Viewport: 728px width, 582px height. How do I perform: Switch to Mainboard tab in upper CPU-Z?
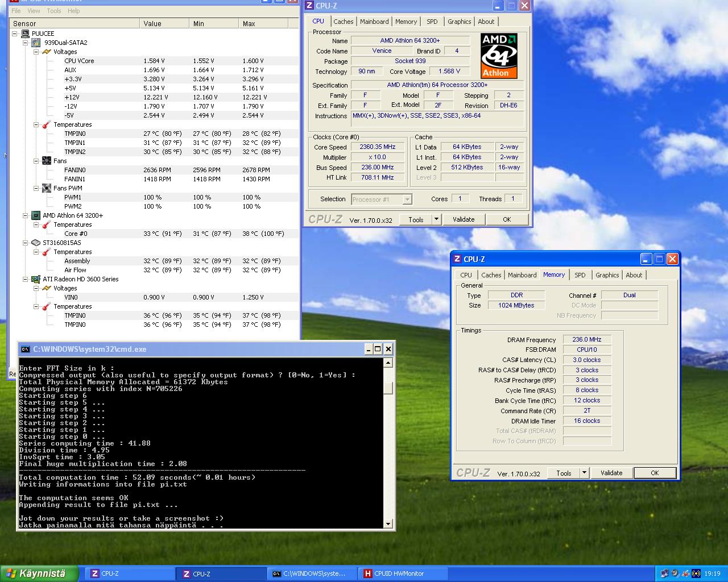click(x=374, y=22)
